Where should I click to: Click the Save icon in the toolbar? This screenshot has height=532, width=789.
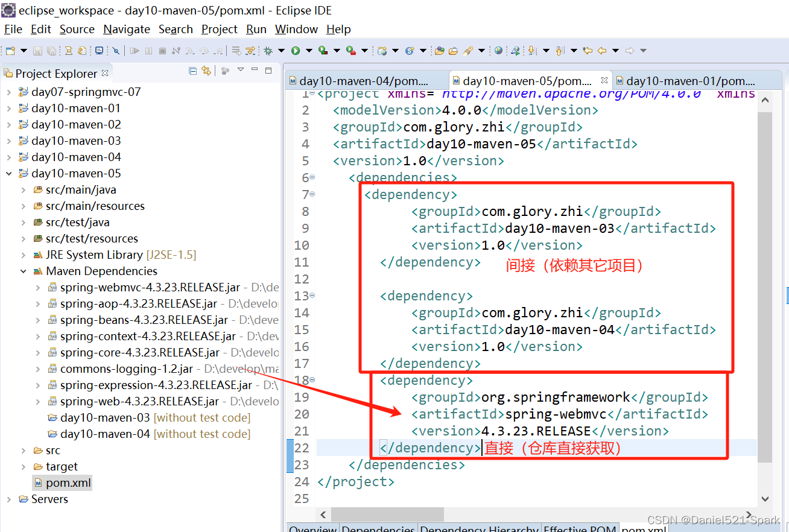[37, 51]
